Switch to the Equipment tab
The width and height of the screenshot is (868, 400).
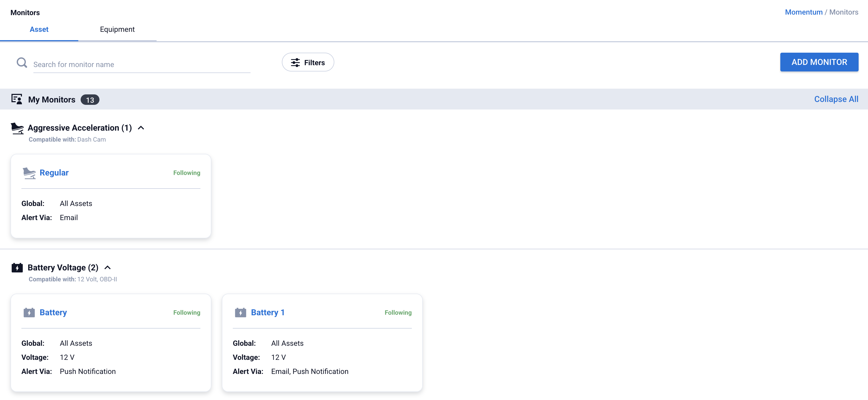point(117,29)
